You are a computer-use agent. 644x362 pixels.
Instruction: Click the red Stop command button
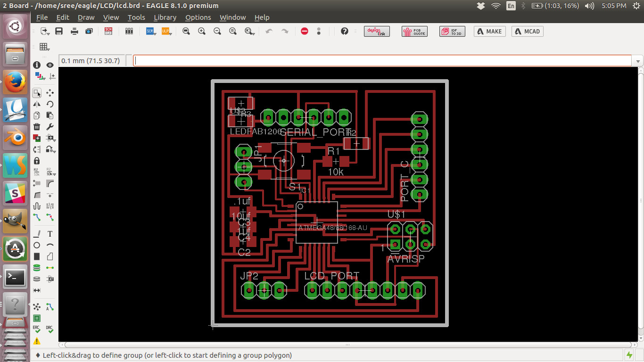click(x=305, y=31)
